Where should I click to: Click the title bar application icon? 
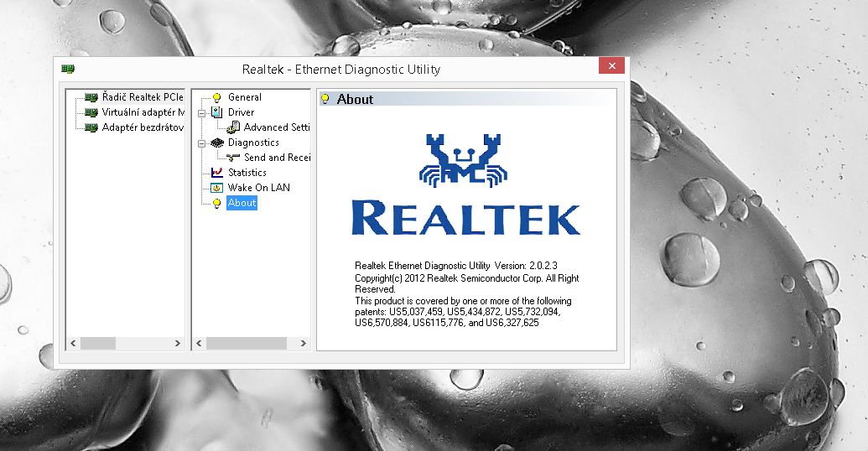pos(68,70)
